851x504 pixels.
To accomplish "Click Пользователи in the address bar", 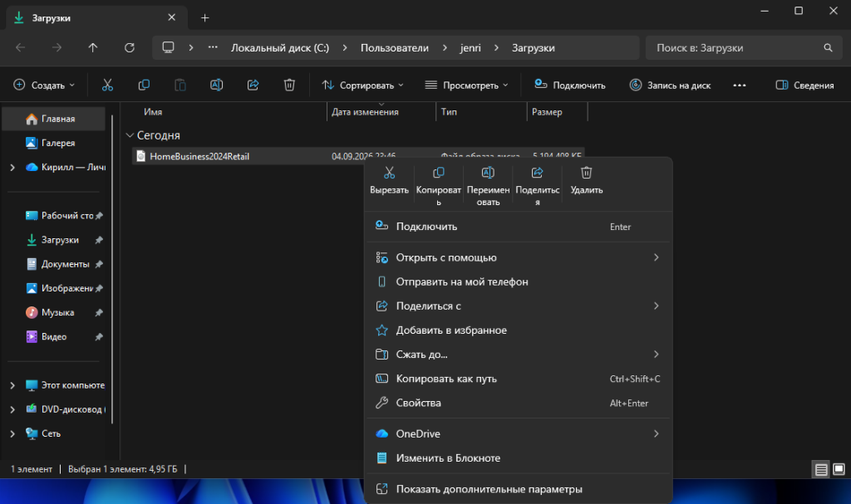I will point(395,47).
